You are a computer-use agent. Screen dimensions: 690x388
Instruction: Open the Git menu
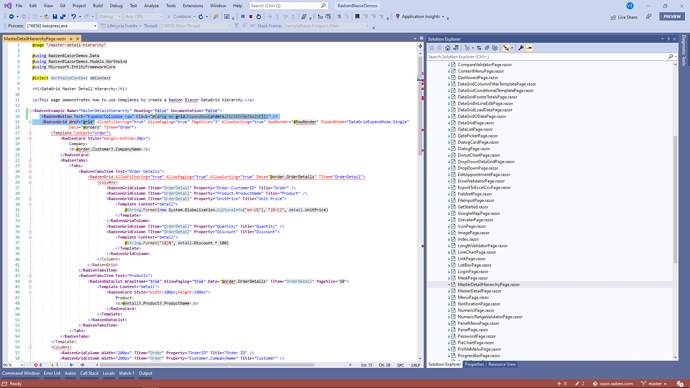(x=62, y=6)
